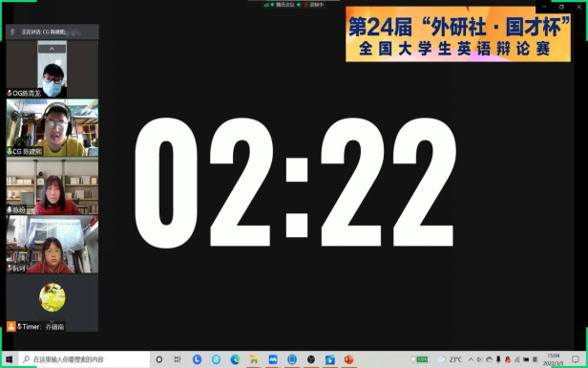The height and width of the screenshot is (368, 588).
Task: Click the Windows Start button
Action: click(9, 359)
